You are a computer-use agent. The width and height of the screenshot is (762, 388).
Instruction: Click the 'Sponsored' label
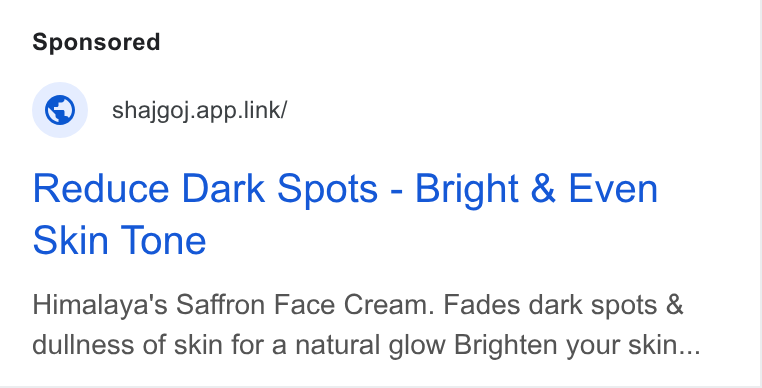(x=96, y=42)
